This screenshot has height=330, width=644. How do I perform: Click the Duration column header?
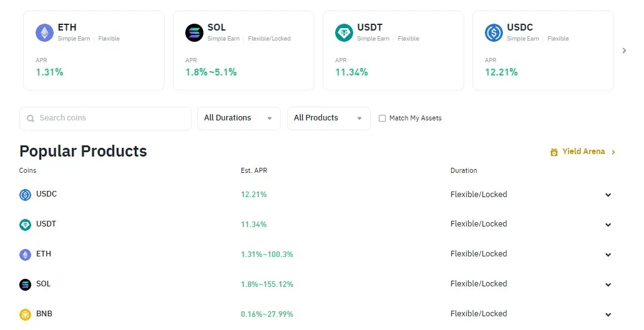point(464,170)
